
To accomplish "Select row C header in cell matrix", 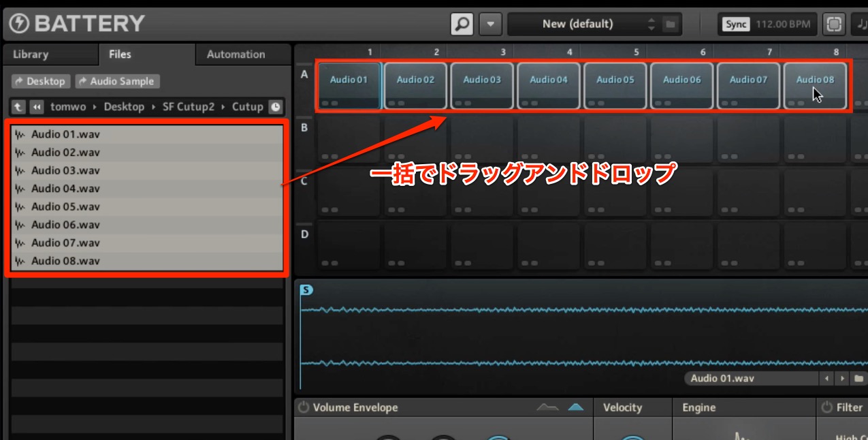I will pyautogui.click(x=304, y=180).
